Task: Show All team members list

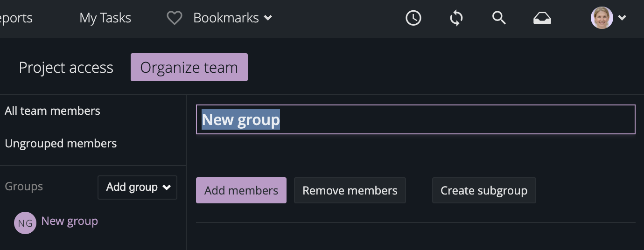Action: pyautogui.click(x=52, y=111)
